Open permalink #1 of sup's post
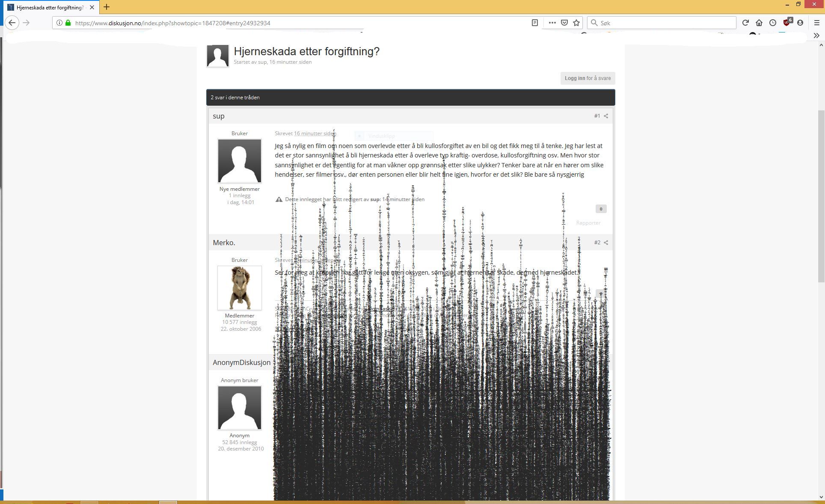 [597, 116]
